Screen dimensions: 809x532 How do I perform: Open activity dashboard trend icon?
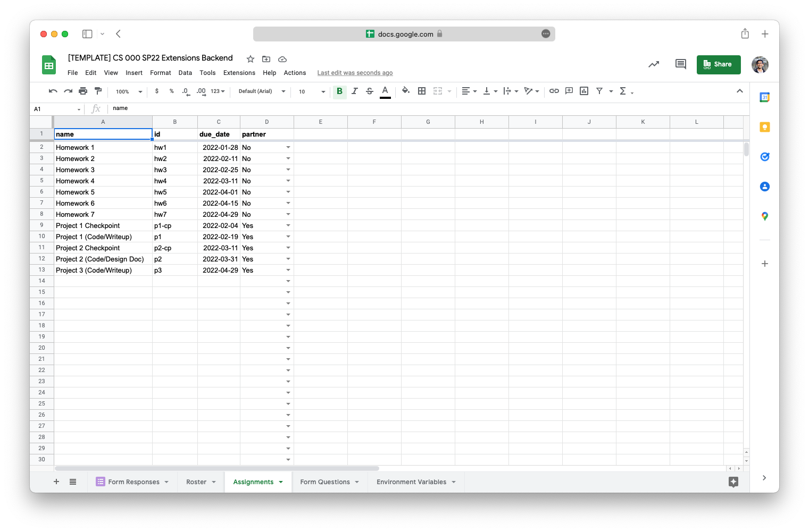click(654, 64)
